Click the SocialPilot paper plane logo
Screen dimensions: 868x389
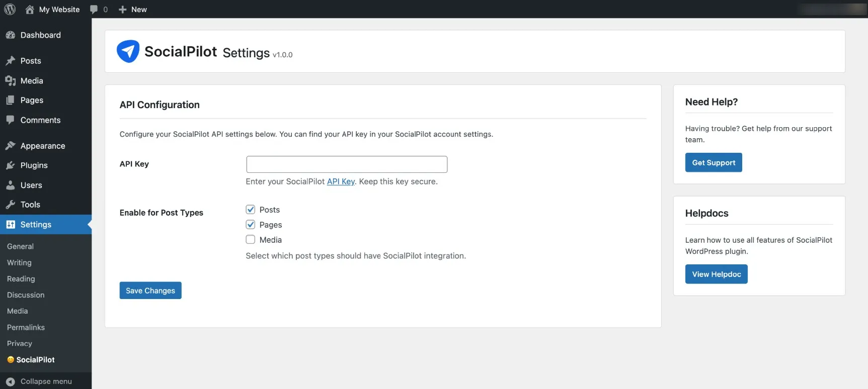(x=128, y=51)
